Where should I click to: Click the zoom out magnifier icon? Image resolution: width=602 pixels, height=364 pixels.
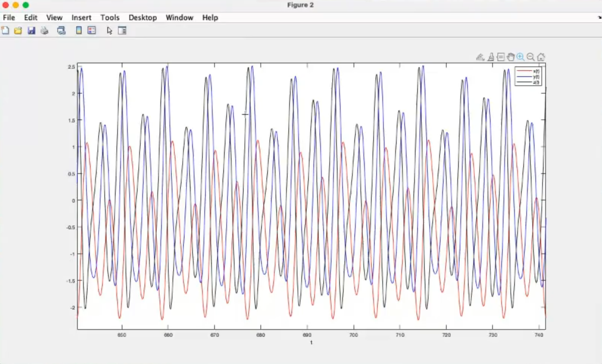tap(531, 57)
